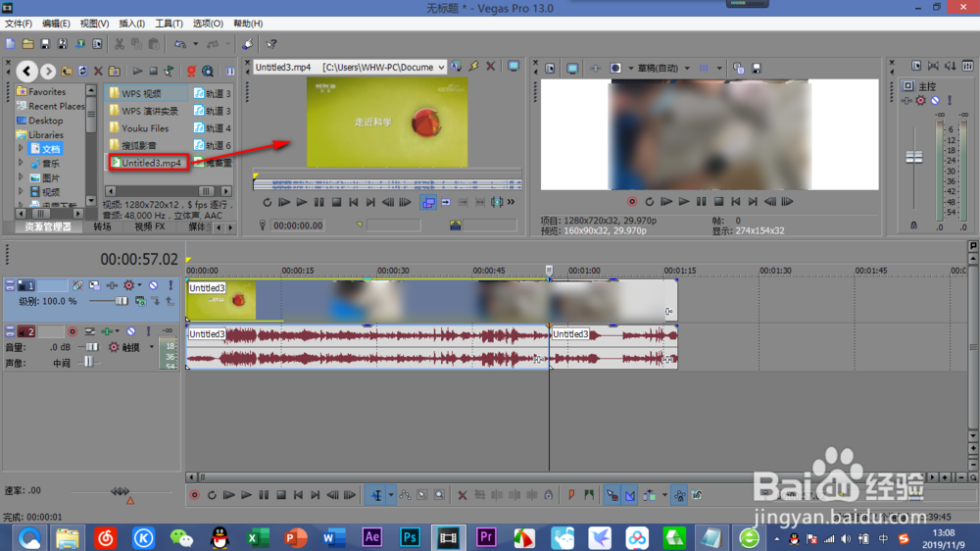Toggle Enable Snapping in timeline toolbar
Screen dimensions: 980x551
pyautogui.click(x=612, y=495)
